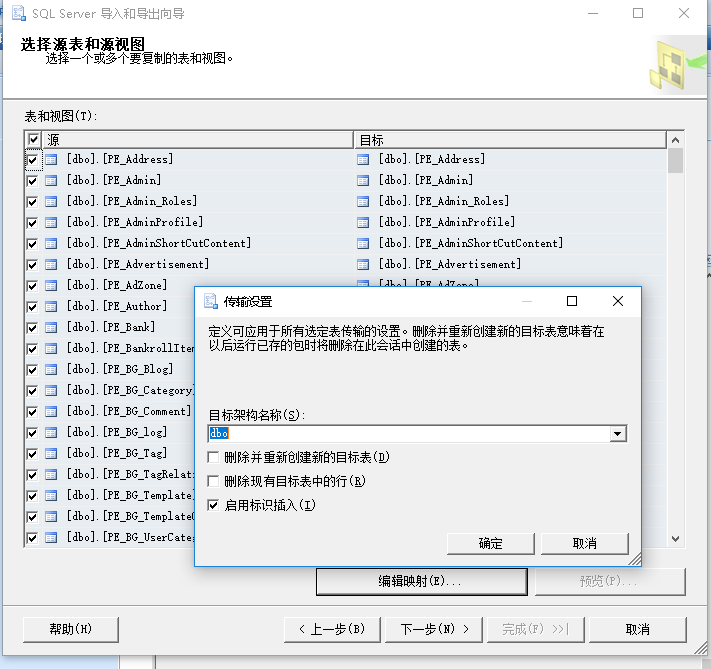711x669 pixels.
Task: Uncheck the 启用标识插入 checkbox
Action: (x=213, y=505)
